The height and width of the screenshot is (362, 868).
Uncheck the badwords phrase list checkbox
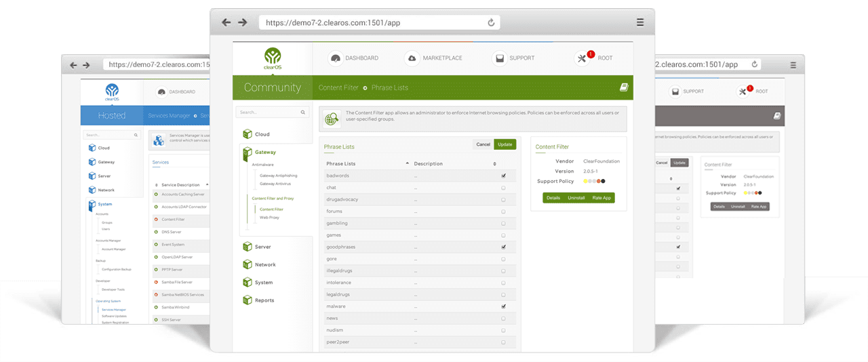point(503,176)
